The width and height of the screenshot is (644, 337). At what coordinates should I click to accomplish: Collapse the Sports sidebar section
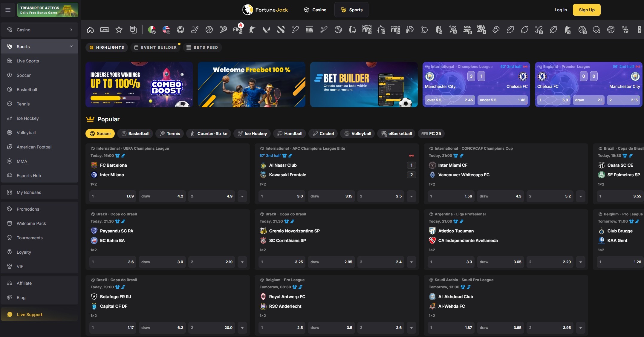point(39,46)
